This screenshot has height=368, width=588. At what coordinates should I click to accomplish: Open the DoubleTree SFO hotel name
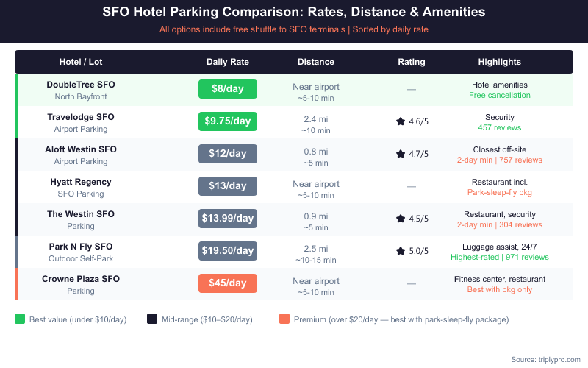click(81, 85)
